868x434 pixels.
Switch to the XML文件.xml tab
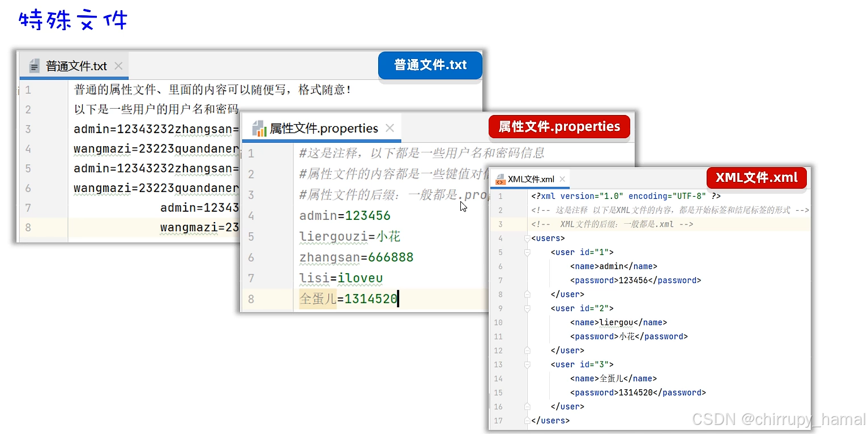point(531,179)
